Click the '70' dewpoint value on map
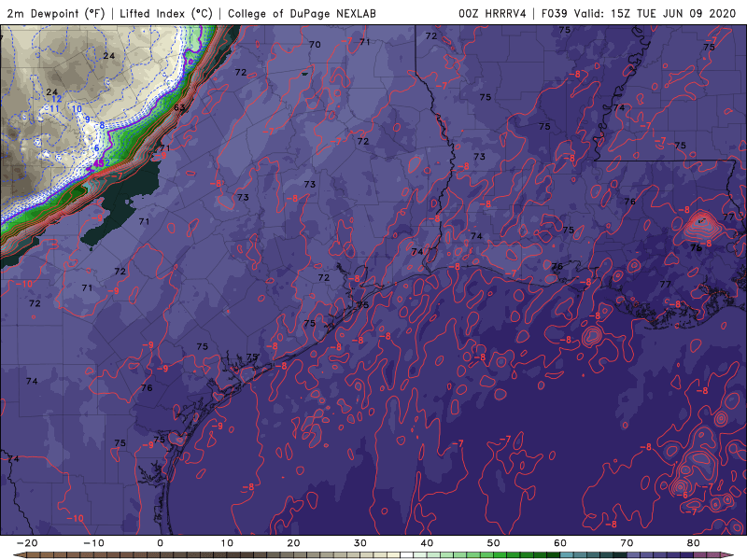The image size is (747, 560). click(315, 45)
